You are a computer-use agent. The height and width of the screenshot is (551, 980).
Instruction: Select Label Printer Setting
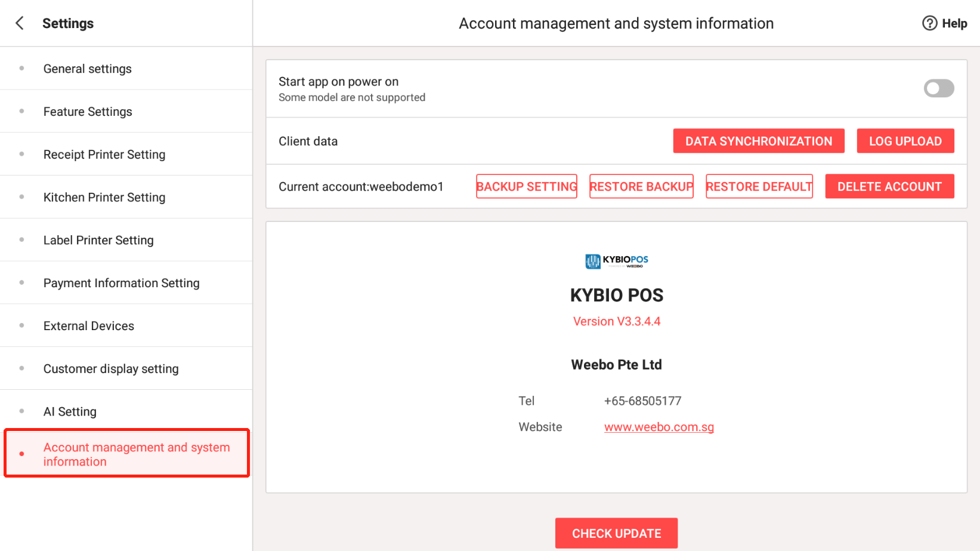click(126, 240)
